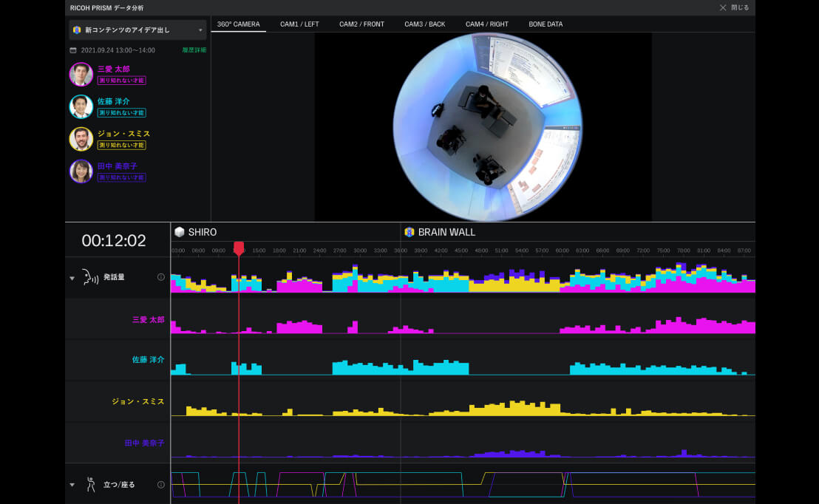Open the 履歴詳細 history details link
This screenshot has width=819, height=504.
coord(194,50)
